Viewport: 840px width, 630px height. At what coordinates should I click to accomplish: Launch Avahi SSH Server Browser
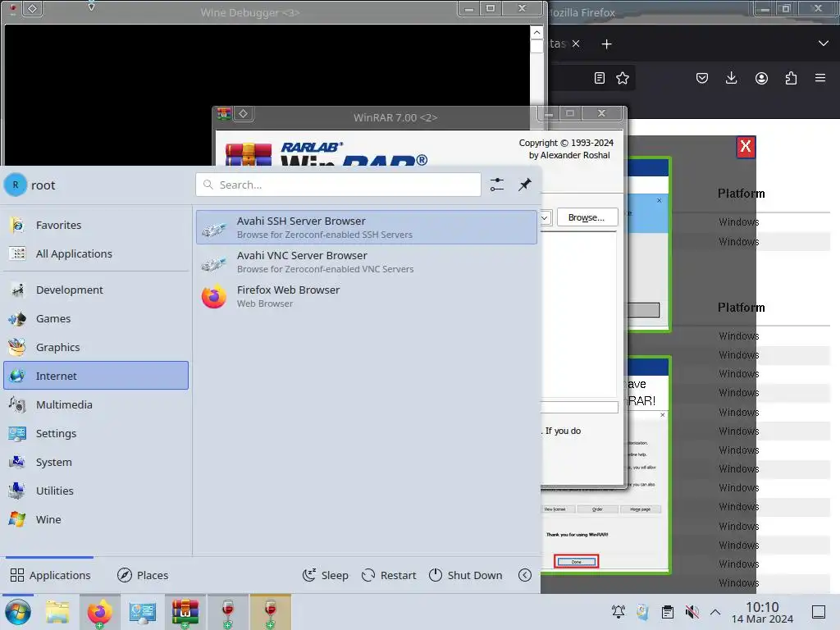point(367,227)
